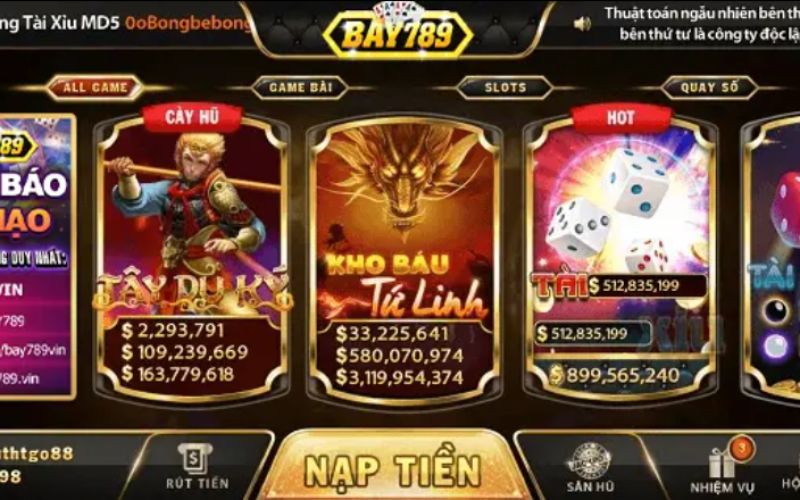
Task: Click the NẠP TIỀN deposit button
Action: (x=392, y=468)
